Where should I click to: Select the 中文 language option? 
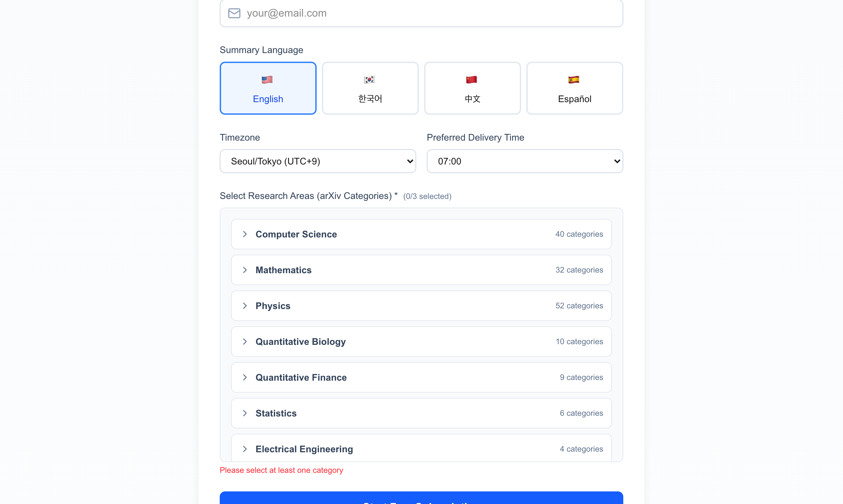click(x=472, y=88)
